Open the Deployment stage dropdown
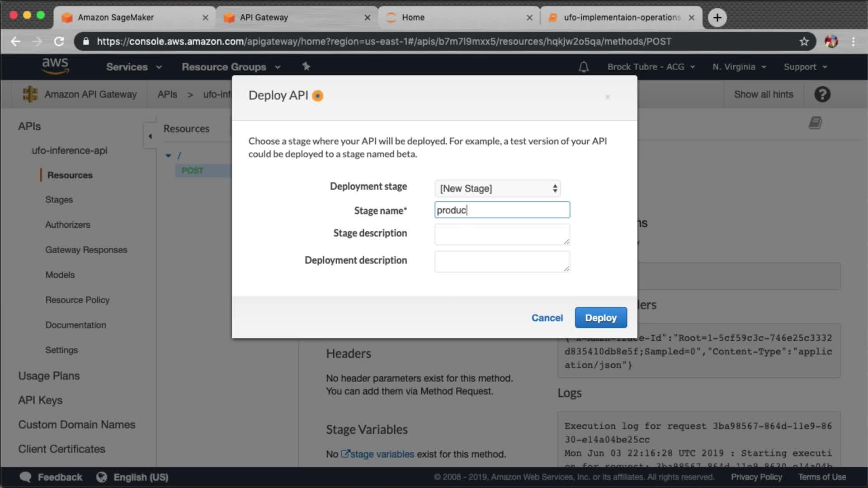Screen dimensions: 868x488 click(497, 188)
